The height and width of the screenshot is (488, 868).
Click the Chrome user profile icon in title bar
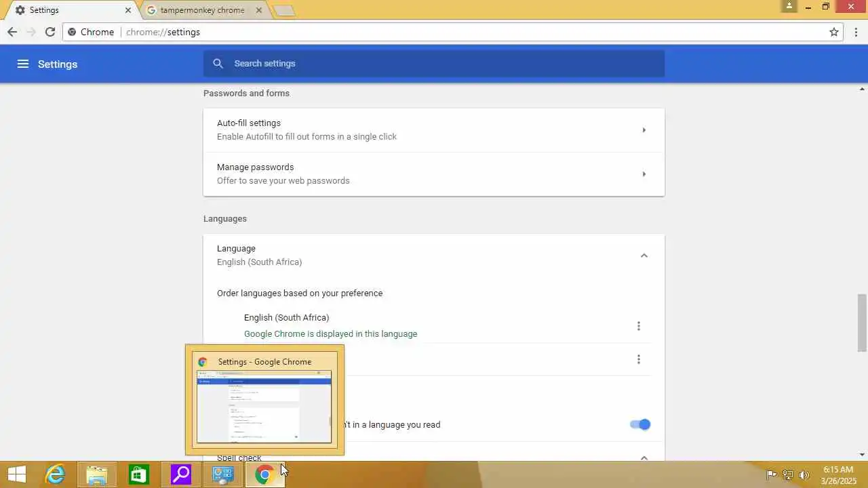[789, 6]
